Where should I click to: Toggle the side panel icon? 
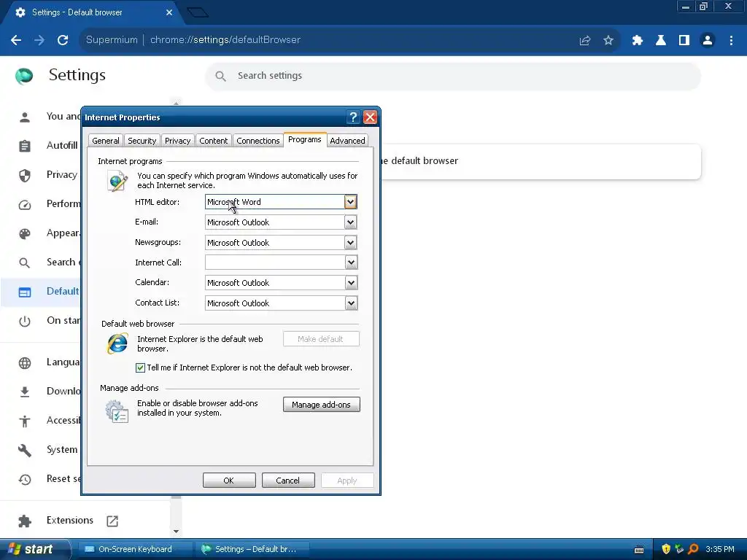click(x=684, y=41)
